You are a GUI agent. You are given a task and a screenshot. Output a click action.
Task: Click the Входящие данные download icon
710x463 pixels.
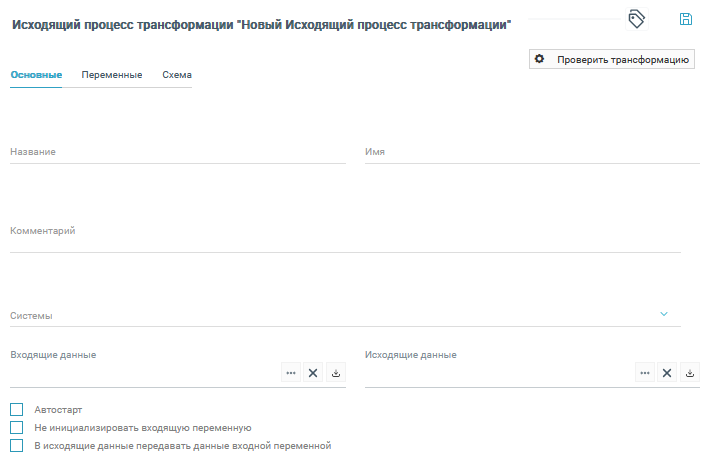tap(336, 373)
